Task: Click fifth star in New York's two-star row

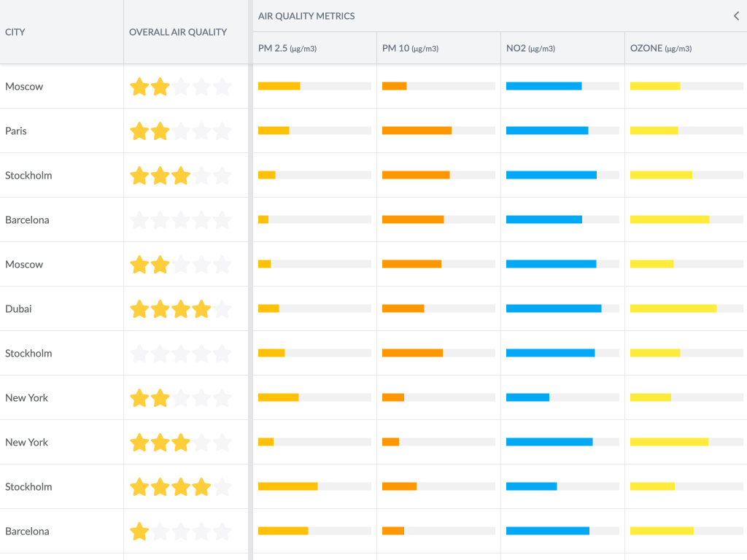Action: click(222, 397)
